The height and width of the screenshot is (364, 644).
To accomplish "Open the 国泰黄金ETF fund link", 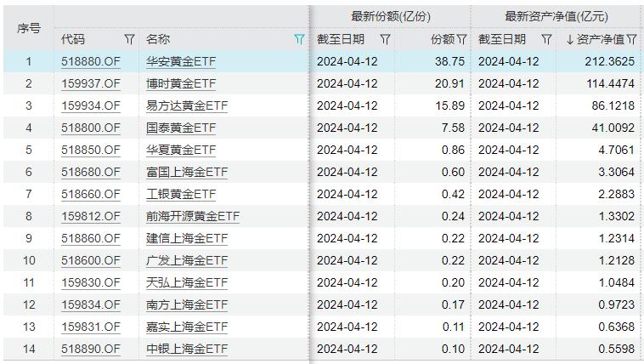I will pyautogui.click(x=181, y=128).
